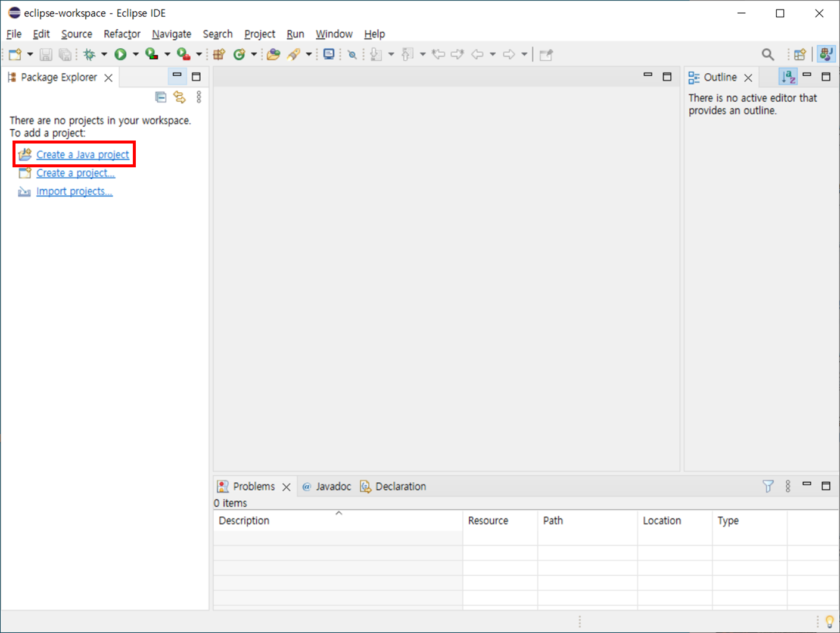Sort Problems by Description column header
Screen dimensions: 840x633
[338, 520]
